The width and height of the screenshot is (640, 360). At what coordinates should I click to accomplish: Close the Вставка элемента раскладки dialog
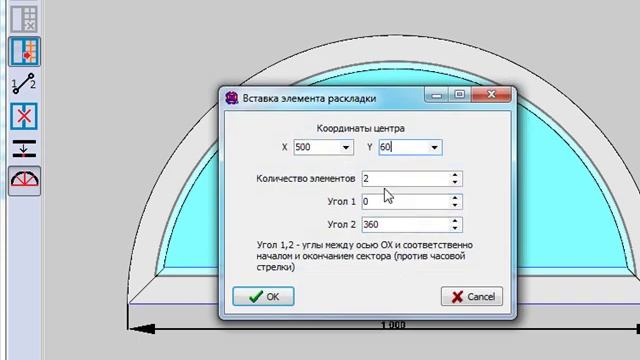(491, 95)
